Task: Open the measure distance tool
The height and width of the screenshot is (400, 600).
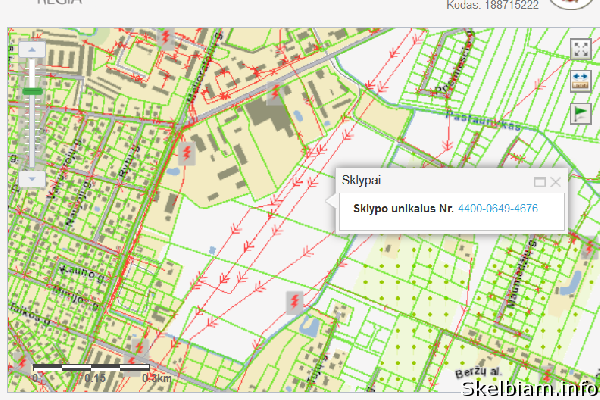Action: [580, 81]
